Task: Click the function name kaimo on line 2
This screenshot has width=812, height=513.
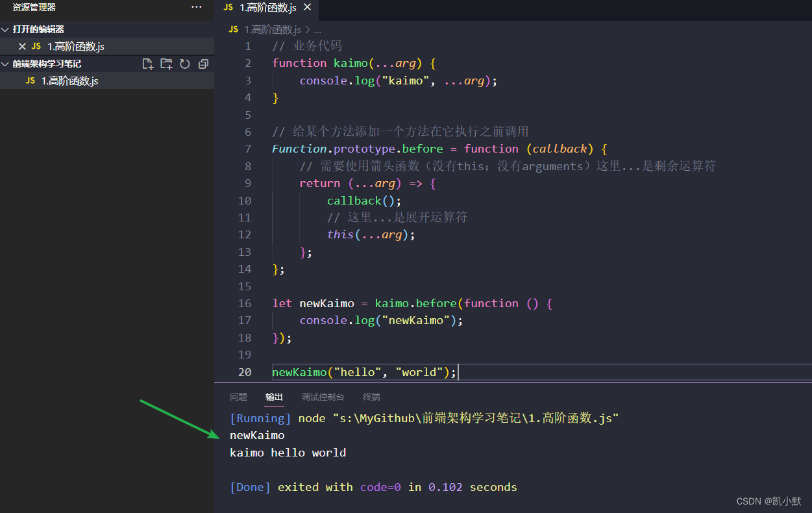Action: pos(351,63)
